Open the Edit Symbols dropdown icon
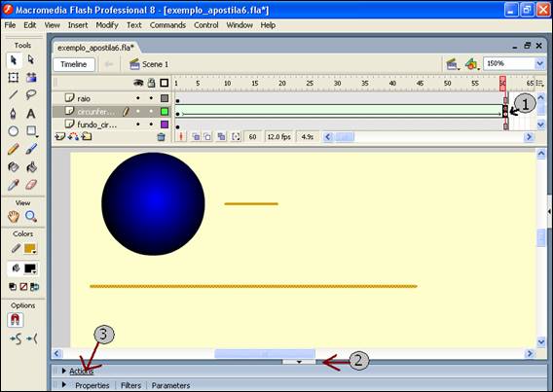This screenshot has width=553, height=392. (x=472, y=64)
